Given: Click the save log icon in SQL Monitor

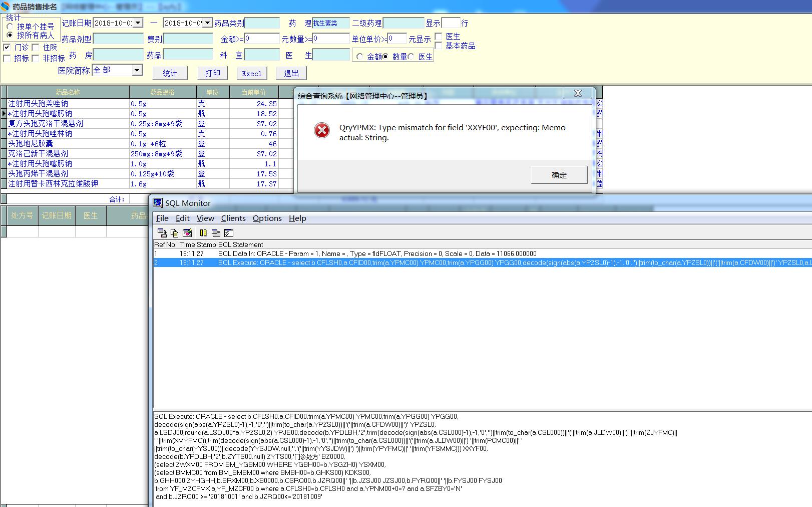Looking at the screenshot, I should [162, 233].
